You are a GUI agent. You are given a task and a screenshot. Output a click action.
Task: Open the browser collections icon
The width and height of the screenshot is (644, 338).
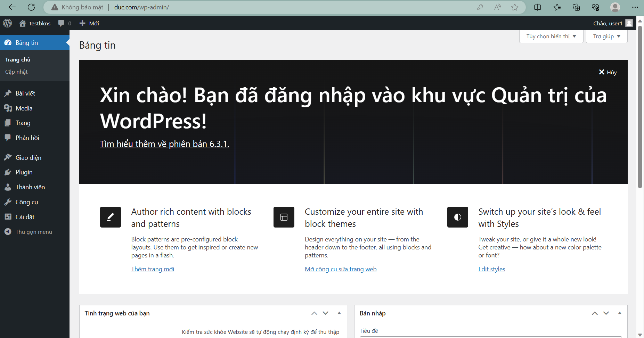576,7
